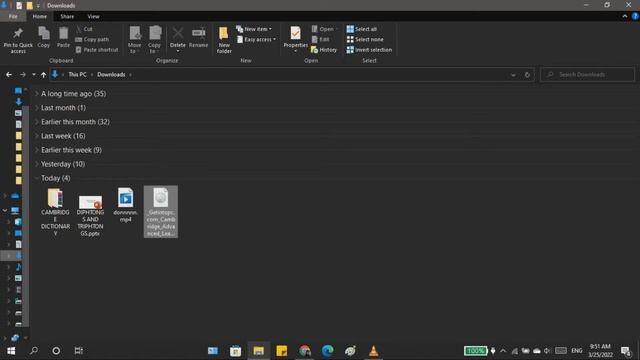Select This PC in navigation pane
Viewport: 640px width, 360px height.
point(15,211)
